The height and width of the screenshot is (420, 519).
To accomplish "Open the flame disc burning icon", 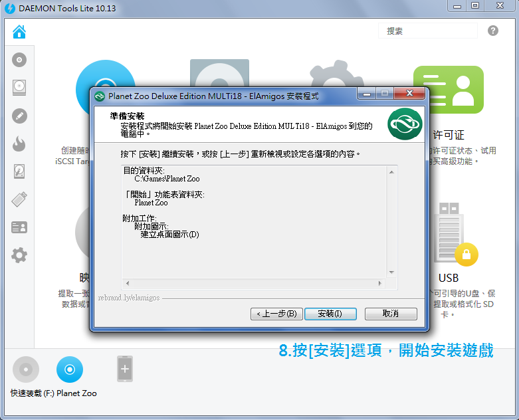I will [19, 144].
